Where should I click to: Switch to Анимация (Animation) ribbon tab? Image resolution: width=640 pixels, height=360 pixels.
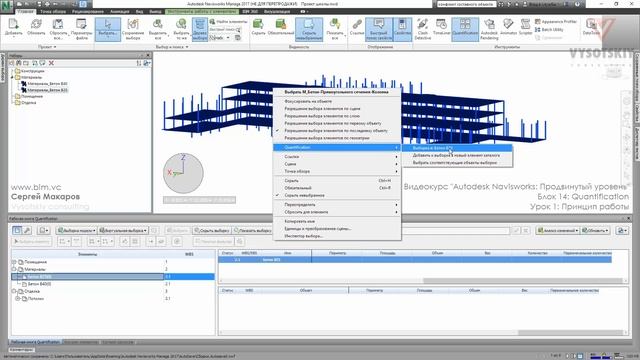[120, 12]
